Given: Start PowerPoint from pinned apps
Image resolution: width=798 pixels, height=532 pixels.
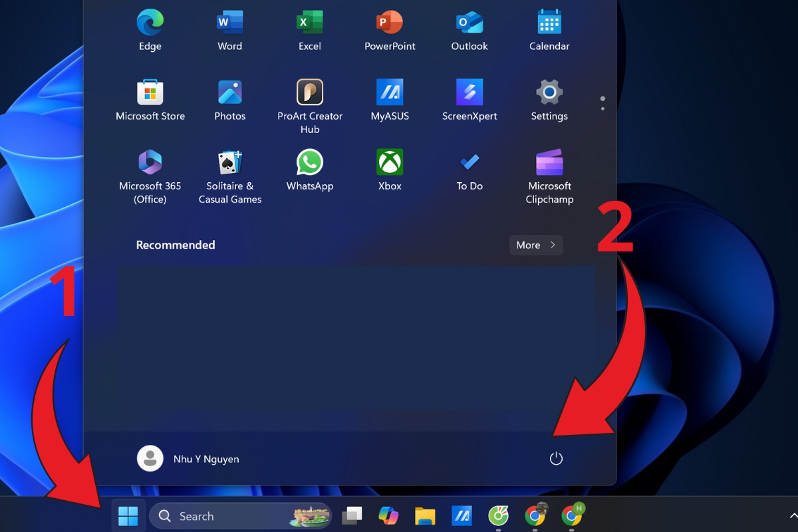Looking at the screenshot, I should (x=390, y=30).
